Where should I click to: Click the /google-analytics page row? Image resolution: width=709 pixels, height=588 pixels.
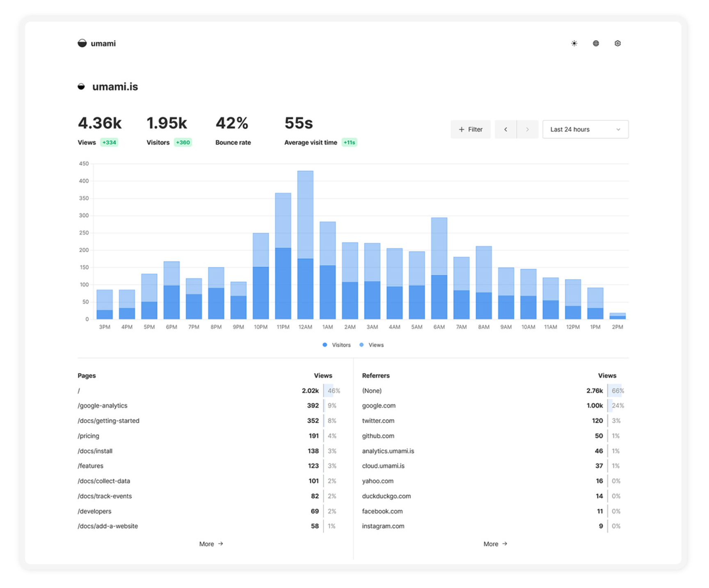click(x=209, y=406)
